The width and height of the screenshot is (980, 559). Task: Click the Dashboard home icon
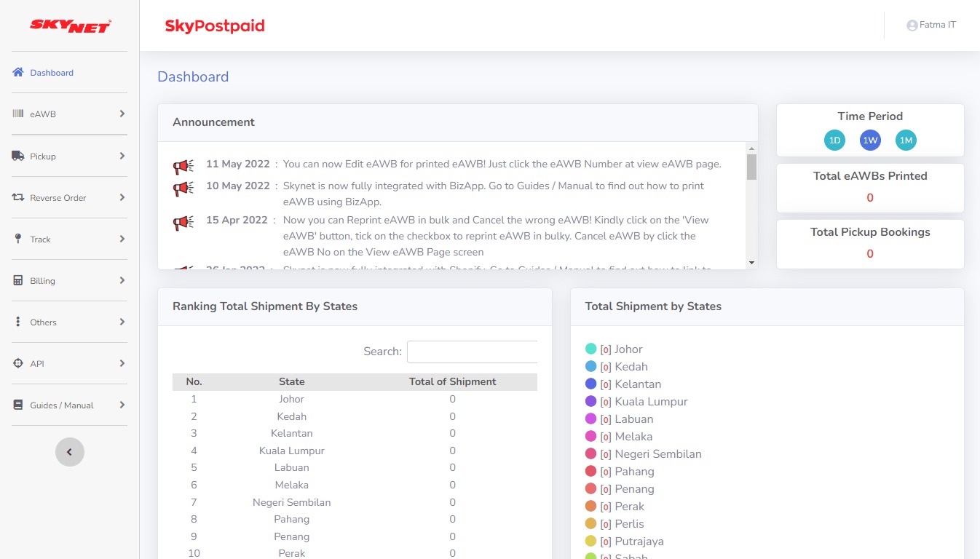tap(18, 72)
